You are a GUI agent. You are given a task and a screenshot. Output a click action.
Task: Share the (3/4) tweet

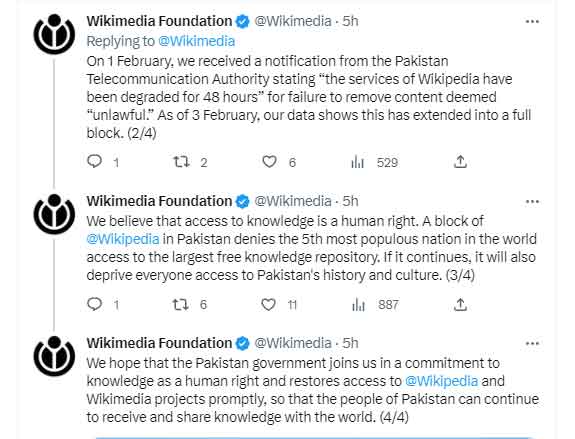(x=460, y=304)
